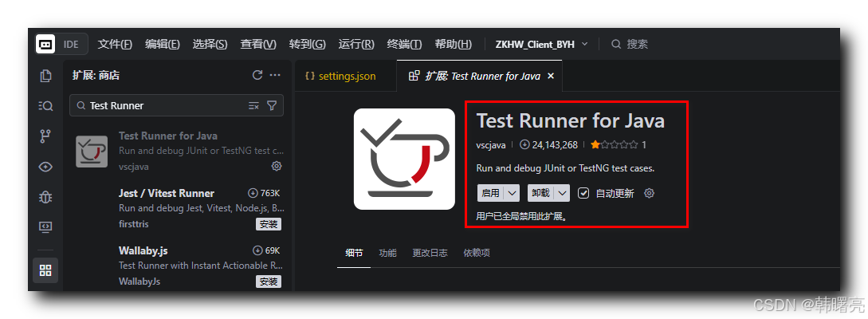The height and width of the screenshot is (319, 868).
Task: Refresh the extensions marketplace list
Action: tap(257, 75)
